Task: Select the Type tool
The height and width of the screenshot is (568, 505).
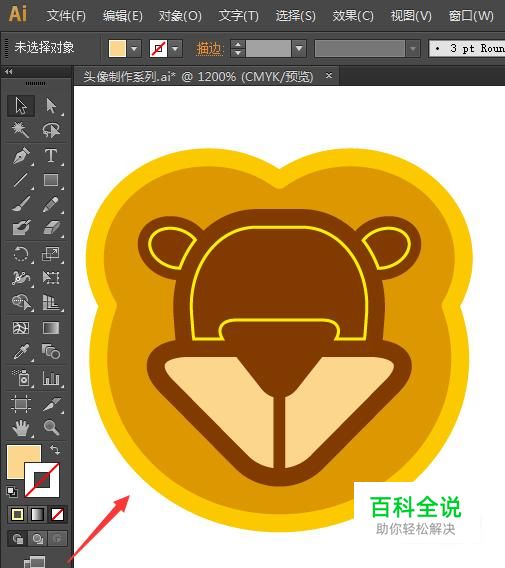Action: pos(51,156)
